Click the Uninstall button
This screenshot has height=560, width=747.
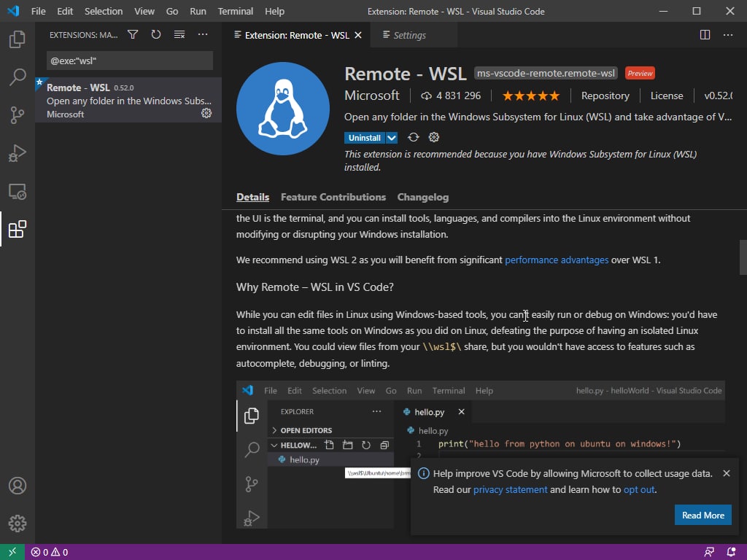point(365,138)
